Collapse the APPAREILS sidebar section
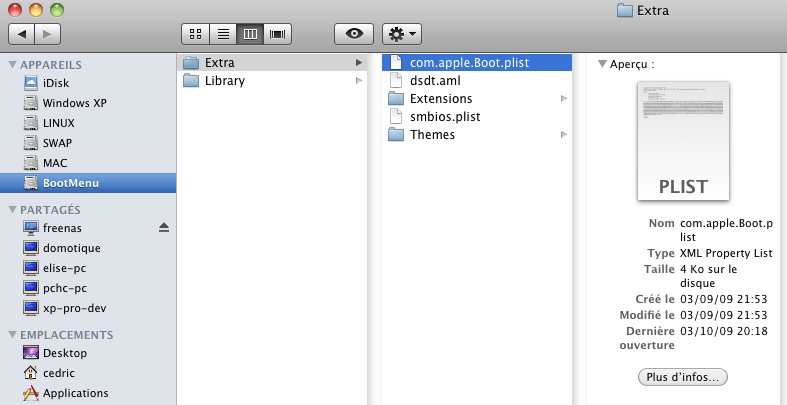Image resolution: width=787 pixels, height=405 pixels. pyautogui.click(x=12, y=65)
